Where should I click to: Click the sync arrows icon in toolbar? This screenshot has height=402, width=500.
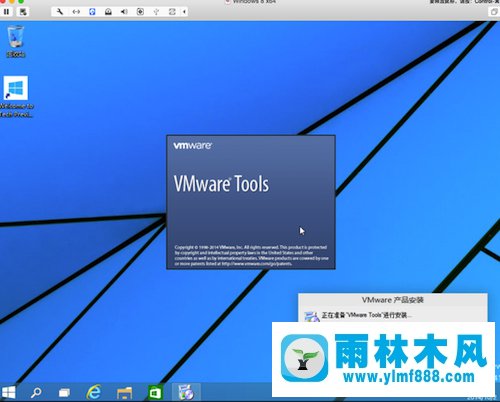click(172, 12)
